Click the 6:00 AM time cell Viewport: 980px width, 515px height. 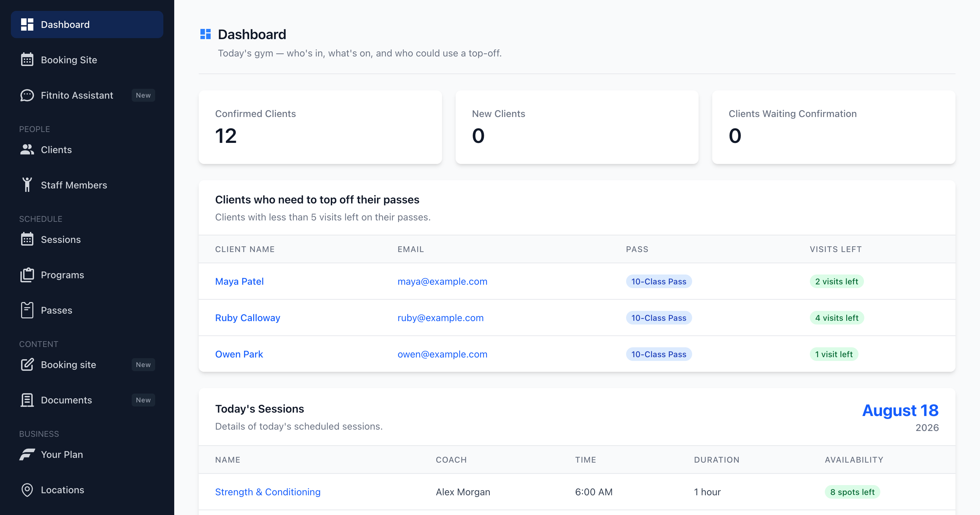(594, 492)
